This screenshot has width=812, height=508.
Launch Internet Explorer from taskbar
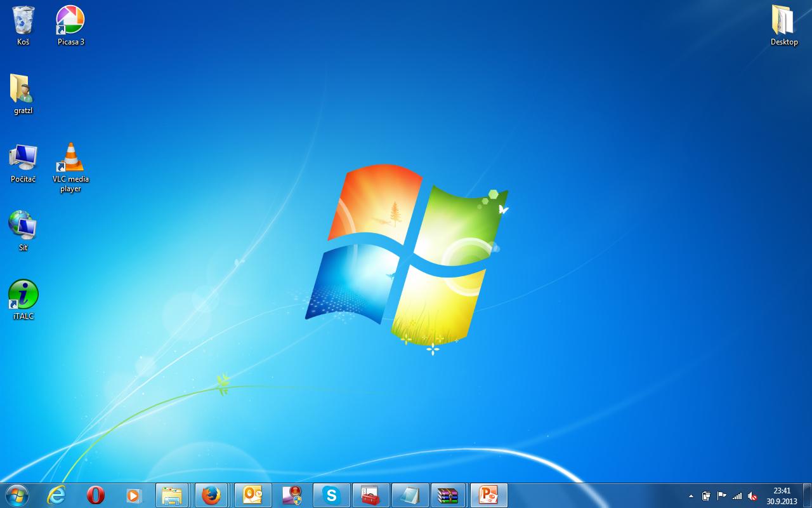click(56, 495)
